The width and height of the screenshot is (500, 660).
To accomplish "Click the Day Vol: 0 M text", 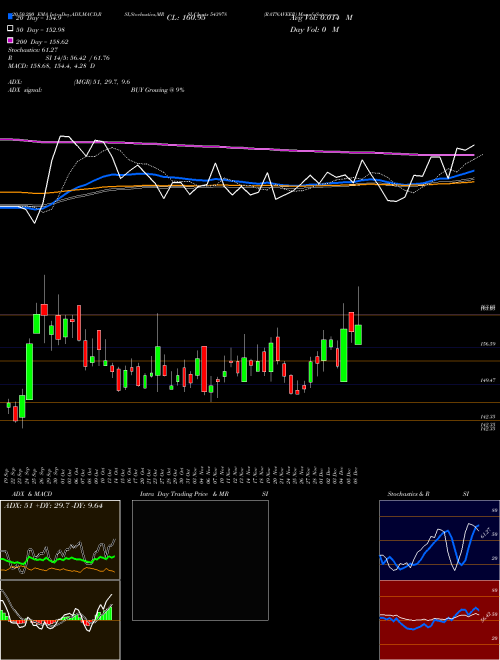I will (314, 29).
